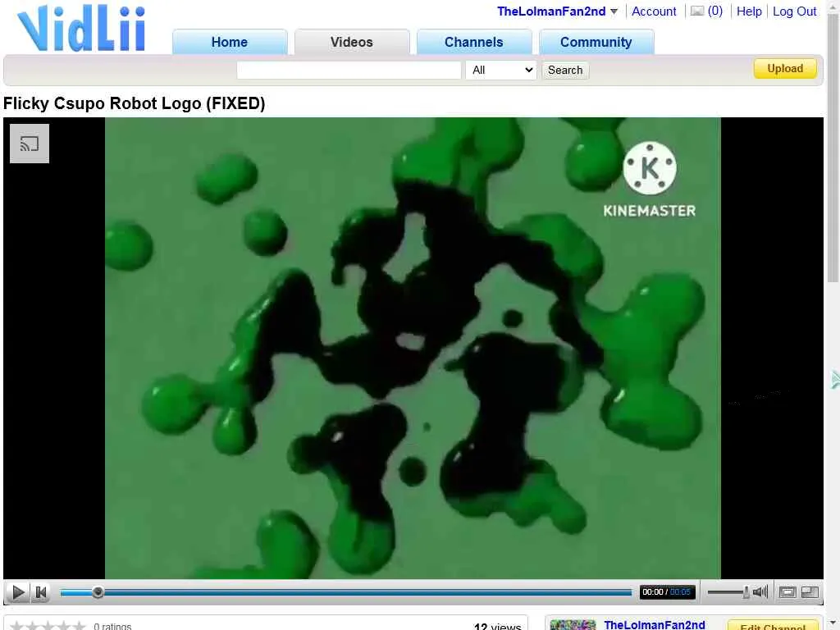The image size is (840, 630).
Task: Open the Videos tab
Action: (x=351, y=42)
